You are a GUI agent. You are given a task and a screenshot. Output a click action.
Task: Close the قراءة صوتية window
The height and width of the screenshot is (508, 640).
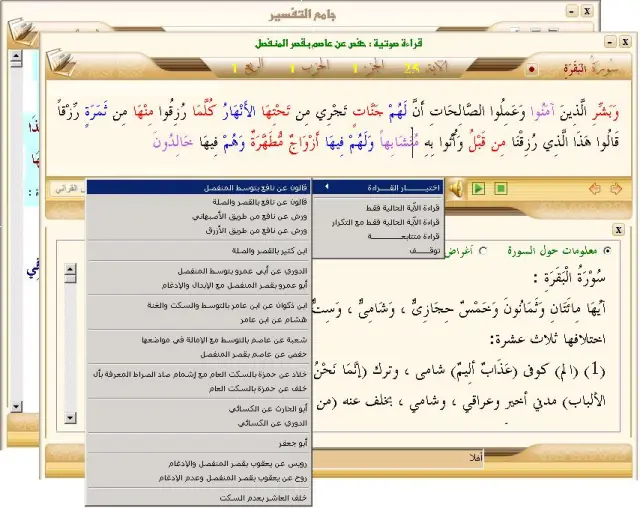click(x=625, y=42)
